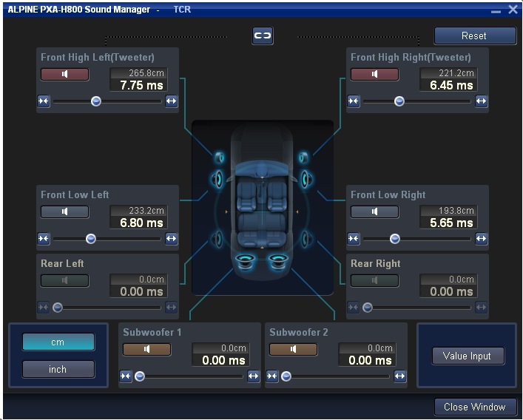Select front left door woofer in diagram
Viewport: 523px width, 420px height.
[217, 180]
